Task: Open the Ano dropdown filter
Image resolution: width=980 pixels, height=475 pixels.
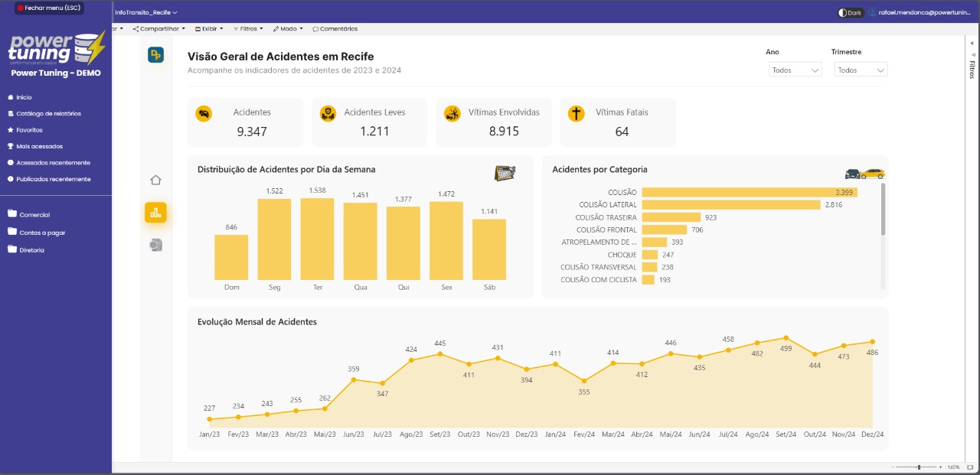Action: click(x=794, y=70)
